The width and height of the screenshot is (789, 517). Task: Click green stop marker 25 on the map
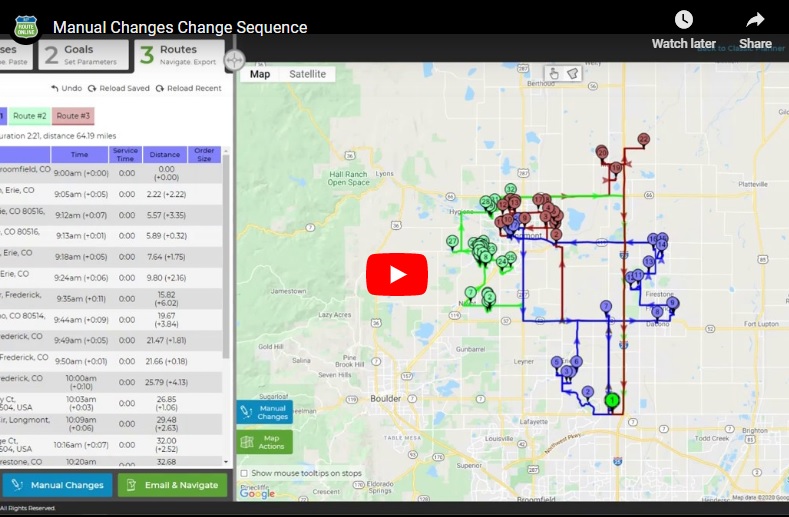(511, 257)
